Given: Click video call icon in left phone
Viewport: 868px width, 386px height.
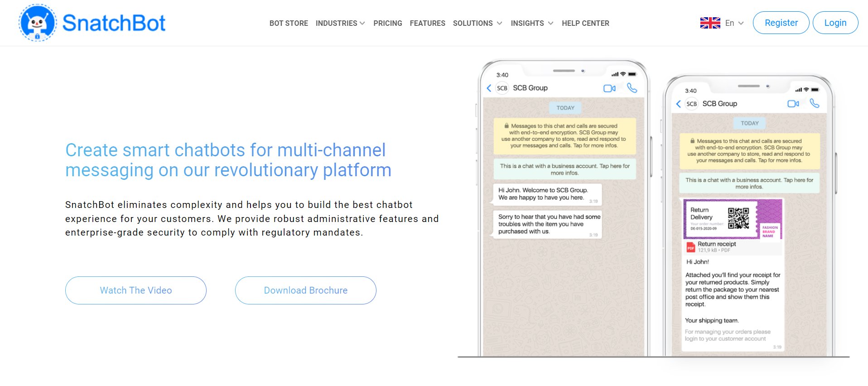Looking at the screenshot, I should (609, 88).
